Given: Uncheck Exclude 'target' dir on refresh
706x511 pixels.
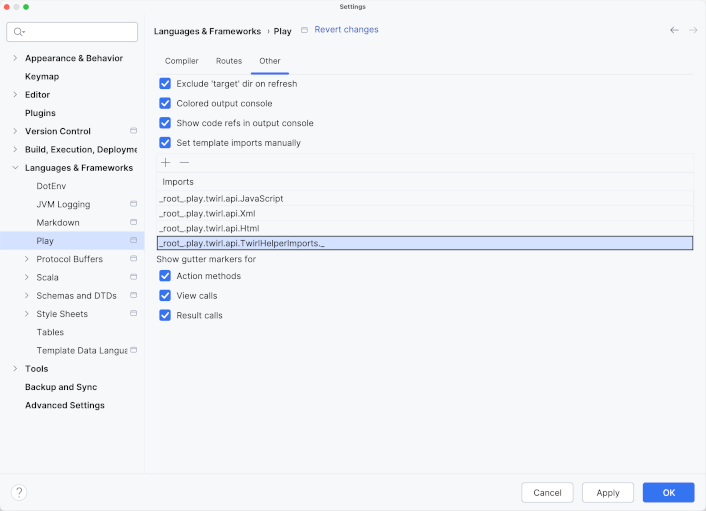Looking at the screenshot, I should click(166, 84).
